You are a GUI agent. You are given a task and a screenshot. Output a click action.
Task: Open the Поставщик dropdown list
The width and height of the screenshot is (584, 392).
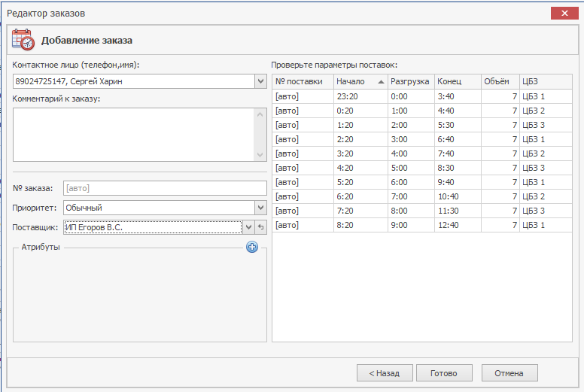(248, 226)
